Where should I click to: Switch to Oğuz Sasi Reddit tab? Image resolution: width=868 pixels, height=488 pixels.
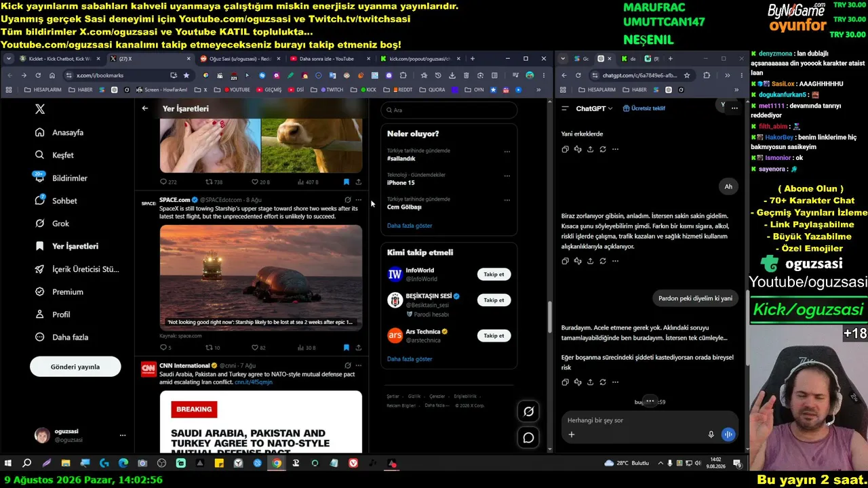point(236,59)
